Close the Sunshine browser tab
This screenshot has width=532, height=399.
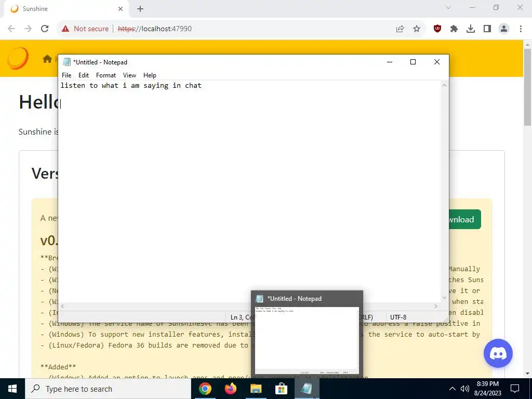coord(121,9)
